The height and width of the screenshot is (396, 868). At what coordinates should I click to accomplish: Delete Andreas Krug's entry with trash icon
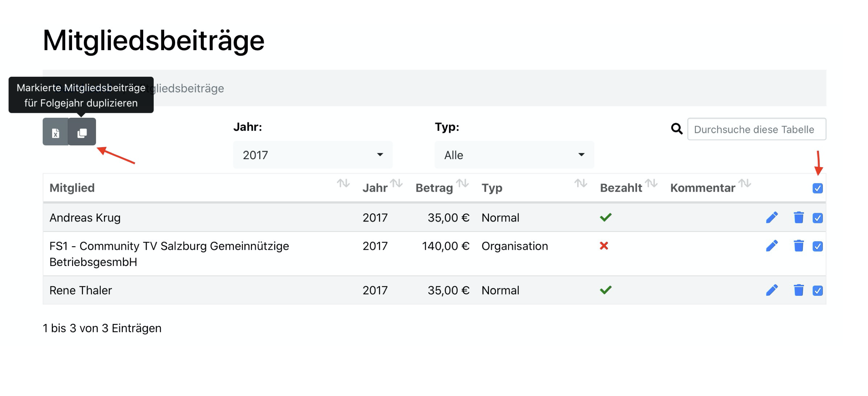click(798, 218)
